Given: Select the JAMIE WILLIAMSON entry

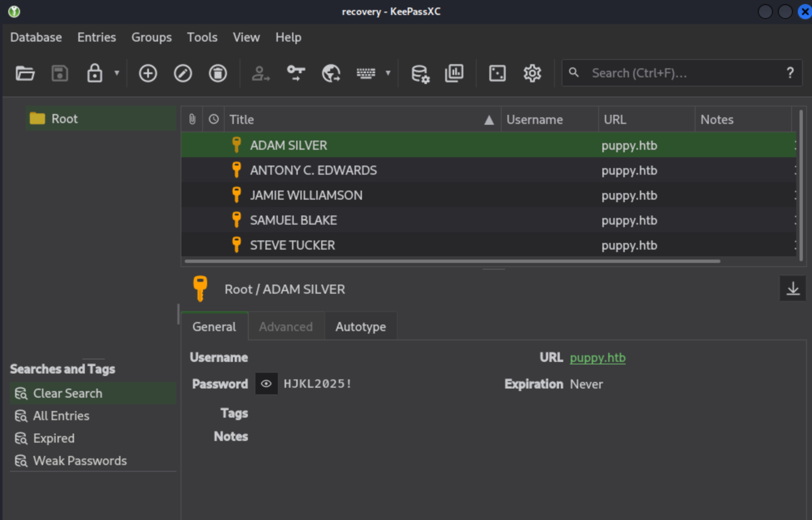Looking at the screenshot, I should coord(306,195).
